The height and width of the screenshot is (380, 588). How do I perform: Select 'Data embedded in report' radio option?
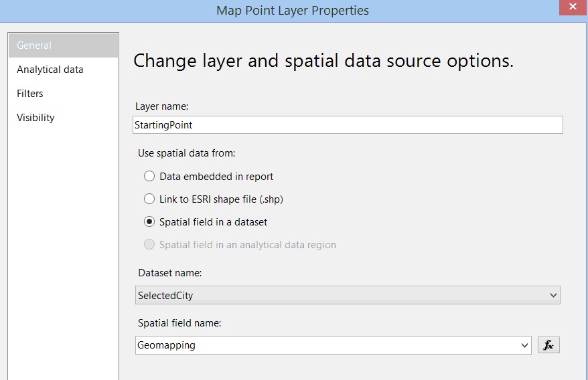149,177
